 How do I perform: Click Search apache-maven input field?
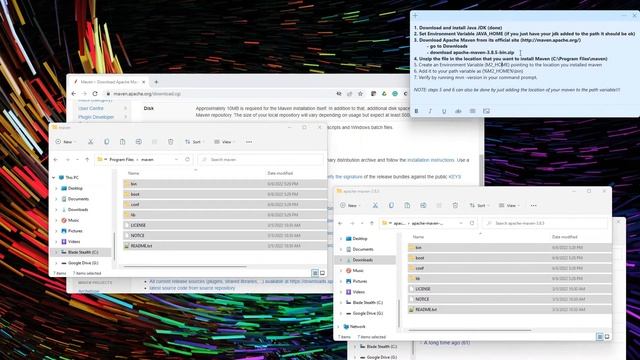[545, 223]
